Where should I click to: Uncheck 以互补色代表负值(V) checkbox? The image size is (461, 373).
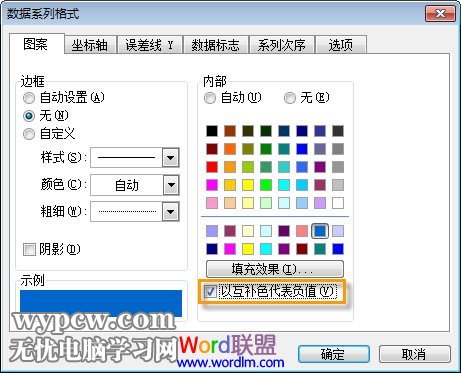271,292
